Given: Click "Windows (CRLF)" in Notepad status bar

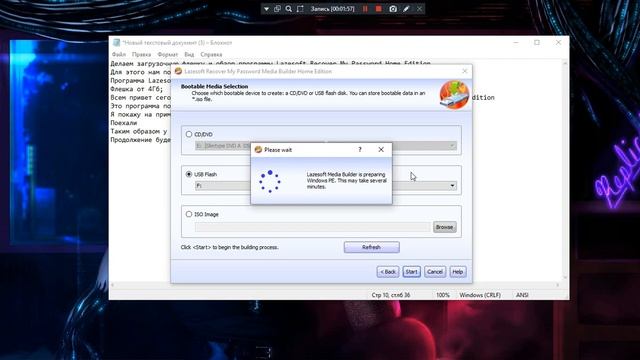Looking at the screenshot, I should tap(480, 295).
